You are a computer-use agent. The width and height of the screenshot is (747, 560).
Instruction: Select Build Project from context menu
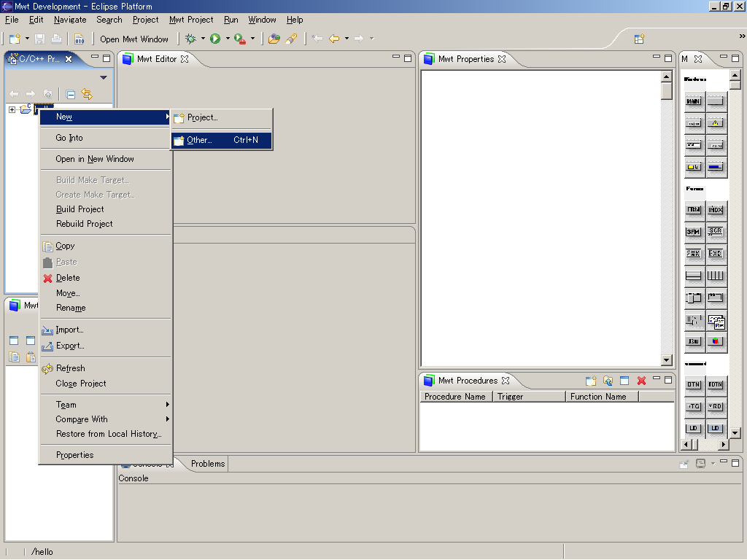coord(105,209)
